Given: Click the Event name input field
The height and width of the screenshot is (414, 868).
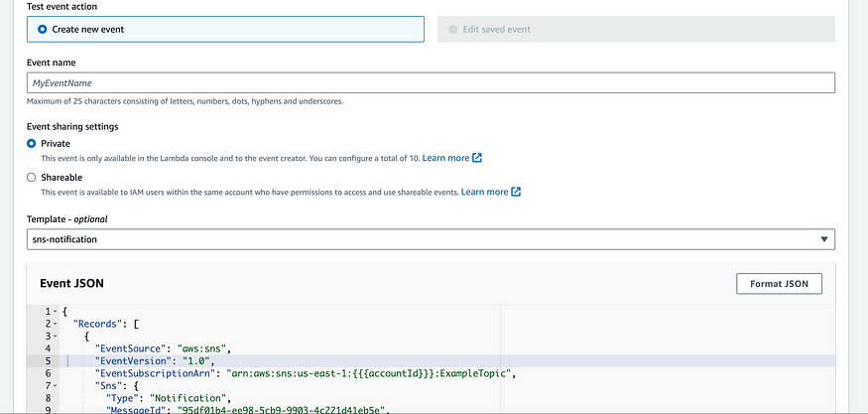Looking at the screenshot, I should point(431,83).
